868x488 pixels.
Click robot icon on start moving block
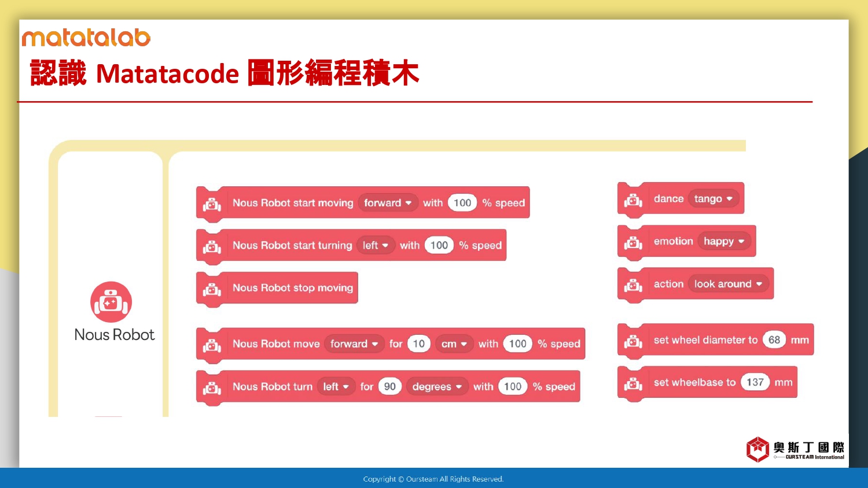click(212, 204)
